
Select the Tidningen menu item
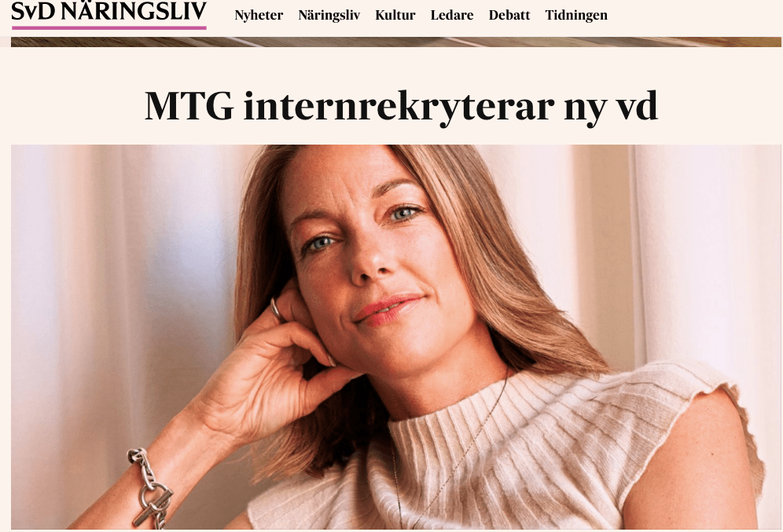[x=576, y=16]
